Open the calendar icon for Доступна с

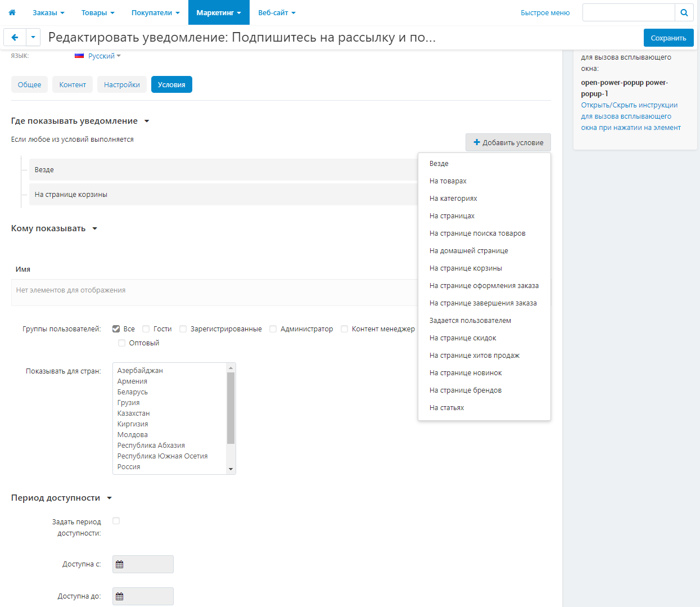[x=119, y=564]
